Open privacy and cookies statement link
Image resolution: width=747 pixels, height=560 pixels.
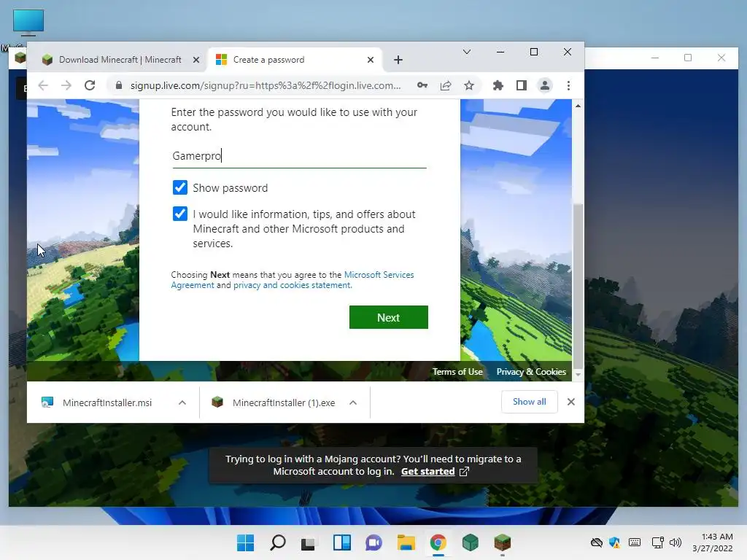point(293,285)
